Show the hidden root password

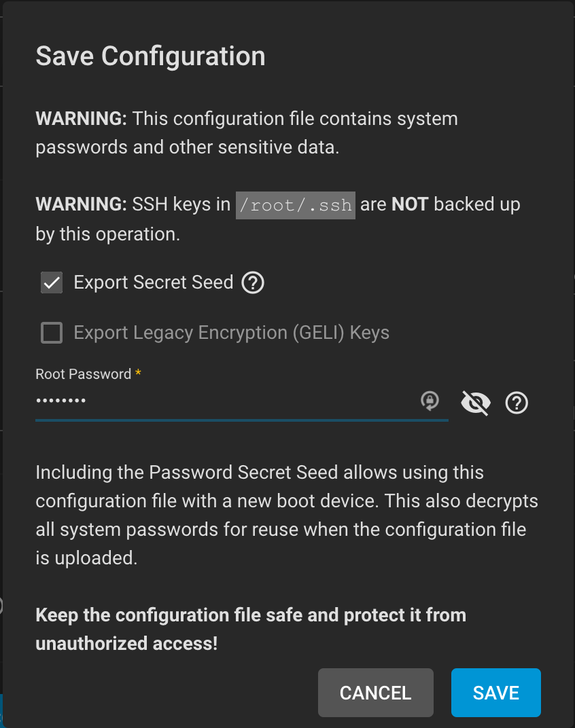click(476, 403)
